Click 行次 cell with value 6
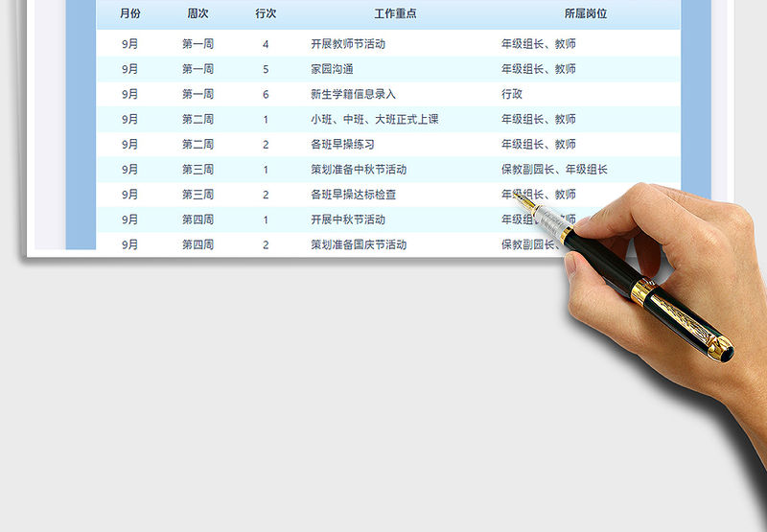 coord(266,94)
